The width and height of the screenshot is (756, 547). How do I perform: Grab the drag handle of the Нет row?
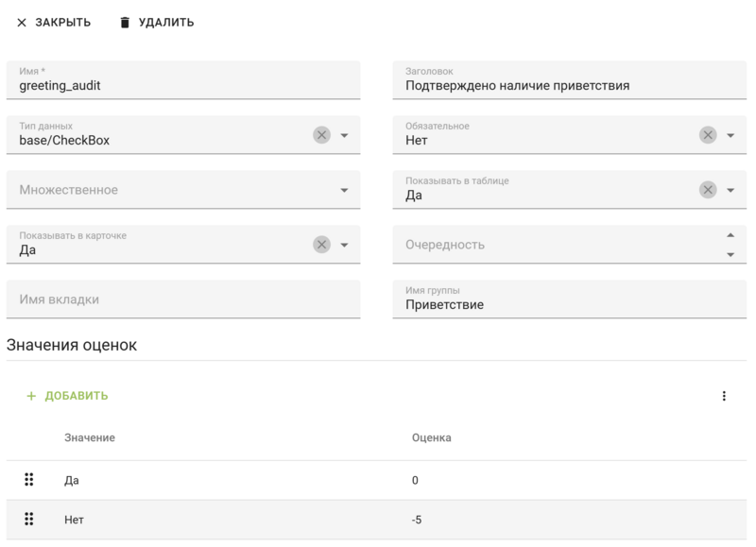[x=28, y=519]
